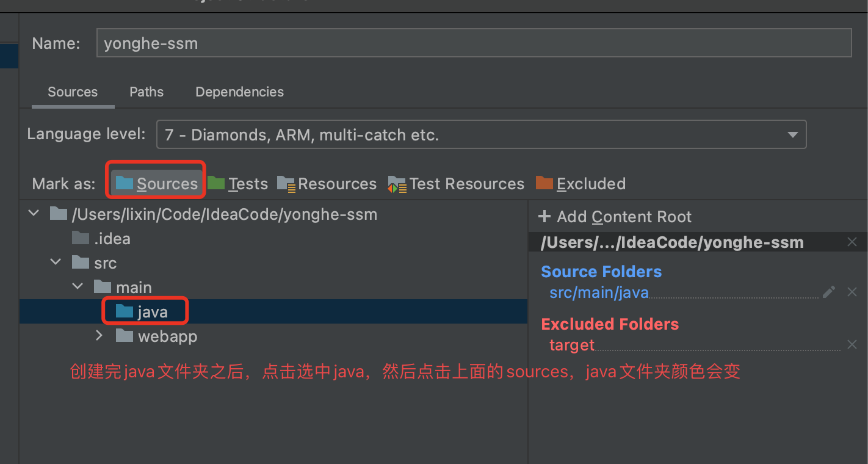Click the green Tests folder icon

click(x=217, y=183)
